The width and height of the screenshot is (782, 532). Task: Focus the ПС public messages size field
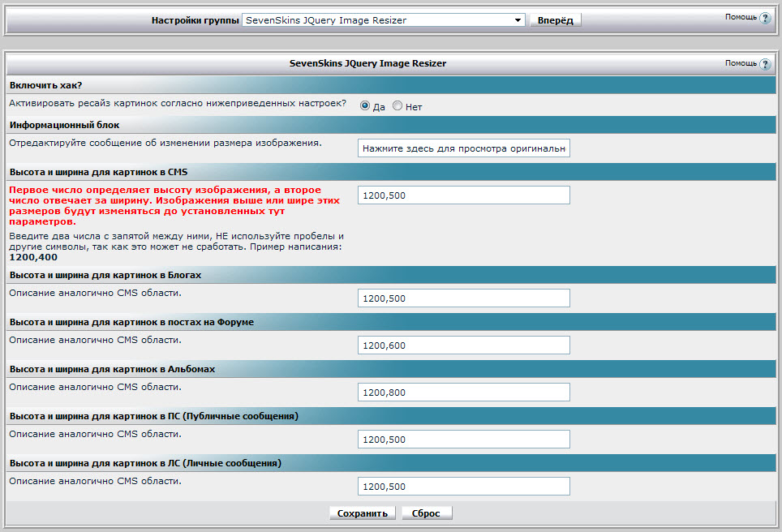pyautogui.click(x=464, y=440)
